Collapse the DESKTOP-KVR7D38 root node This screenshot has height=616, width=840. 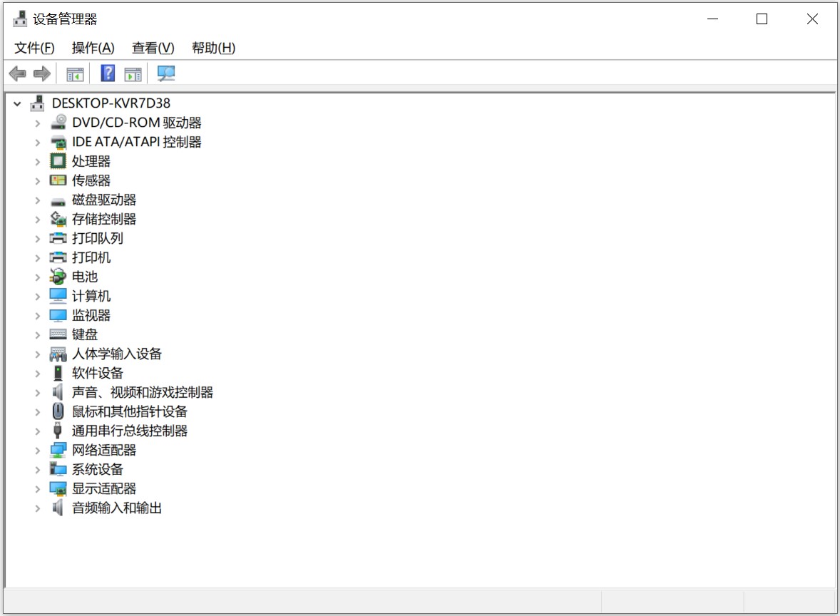pos(17,104)
